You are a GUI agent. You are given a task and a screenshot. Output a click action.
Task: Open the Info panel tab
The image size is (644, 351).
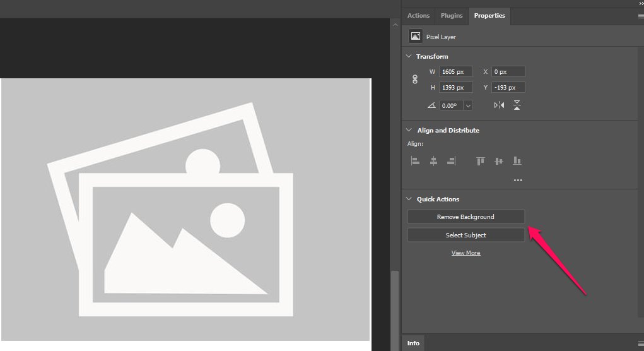tap(413, 343)
